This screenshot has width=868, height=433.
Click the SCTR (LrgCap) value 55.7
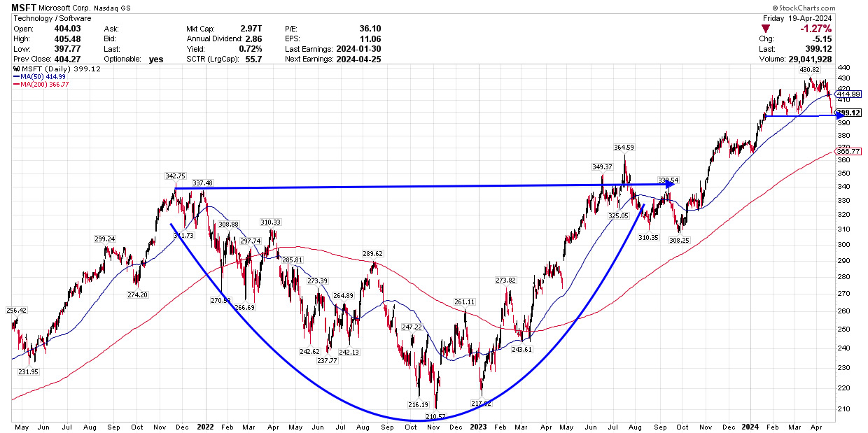(x=254, y=59)
